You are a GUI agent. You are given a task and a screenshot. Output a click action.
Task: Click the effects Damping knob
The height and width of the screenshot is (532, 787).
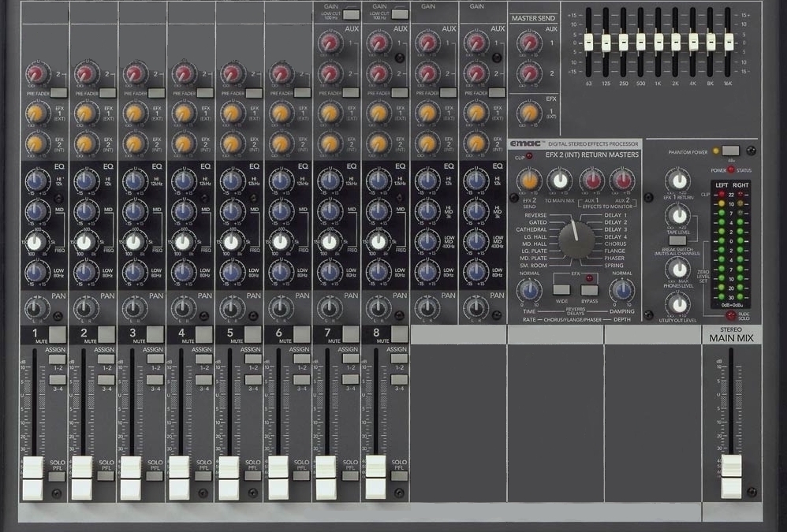[x=622, y=290]
